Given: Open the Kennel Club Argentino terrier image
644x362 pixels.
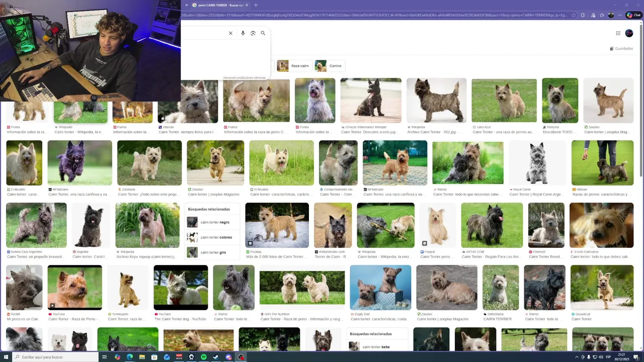Looking at the screenshot, I should (36, 225).
